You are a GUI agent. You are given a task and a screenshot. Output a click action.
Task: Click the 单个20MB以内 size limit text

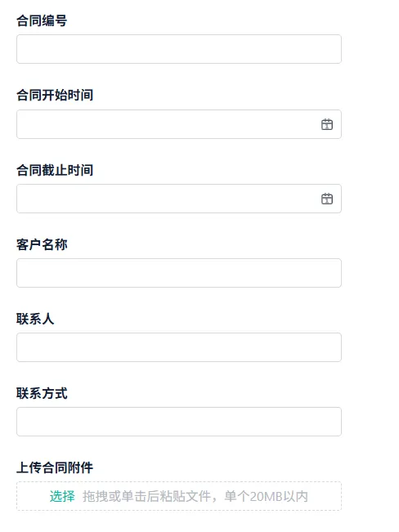(x=266, y=496)
